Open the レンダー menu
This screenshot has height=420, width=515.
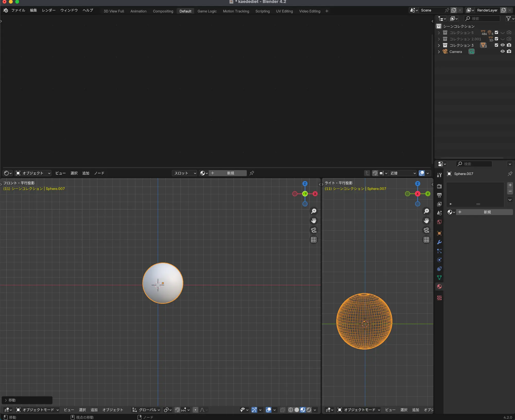tap(49, 10)
